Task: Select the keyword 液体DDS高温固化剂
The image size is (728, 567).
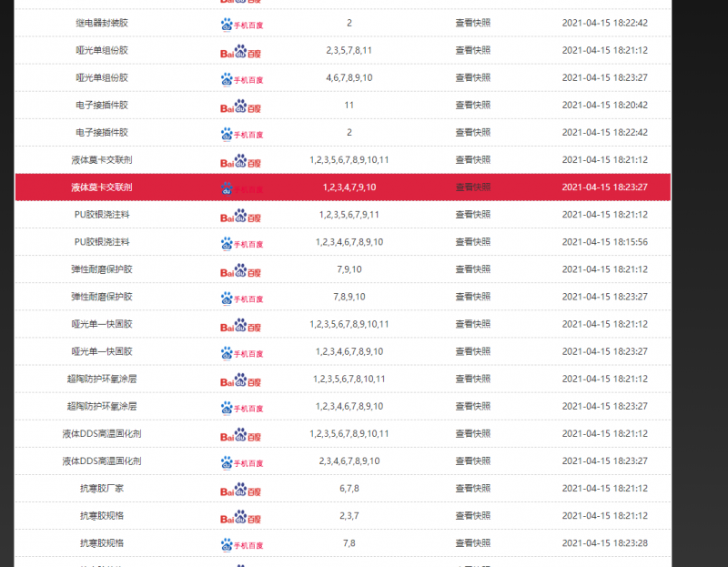Action: (100, 432)
